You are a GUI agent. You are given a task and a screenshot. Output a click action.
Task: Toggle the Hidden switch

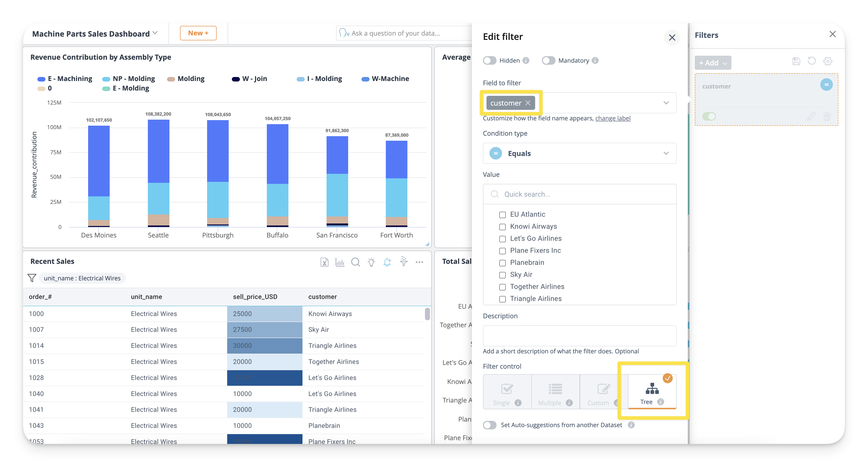tap(489, 61)
